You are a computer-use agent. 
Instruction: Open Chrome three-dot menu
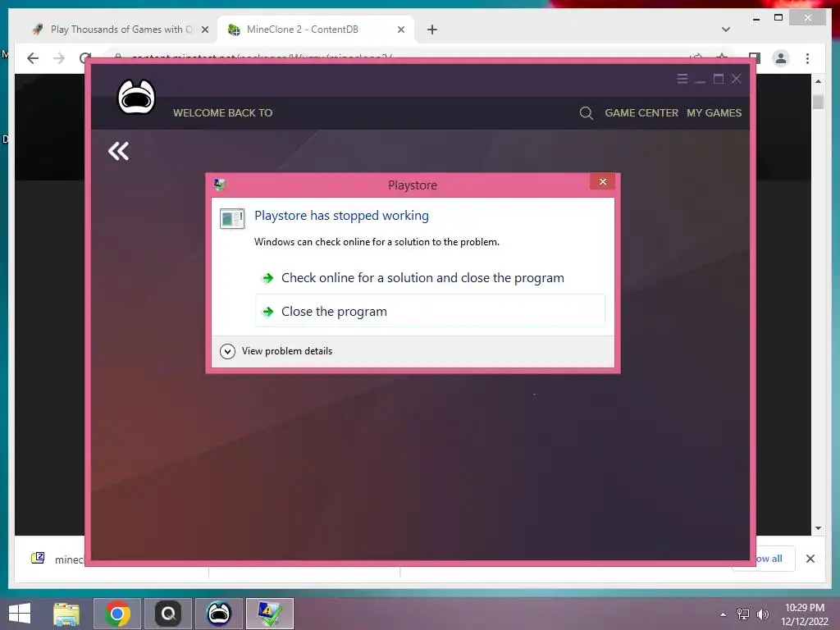click(x=807, y=58)
